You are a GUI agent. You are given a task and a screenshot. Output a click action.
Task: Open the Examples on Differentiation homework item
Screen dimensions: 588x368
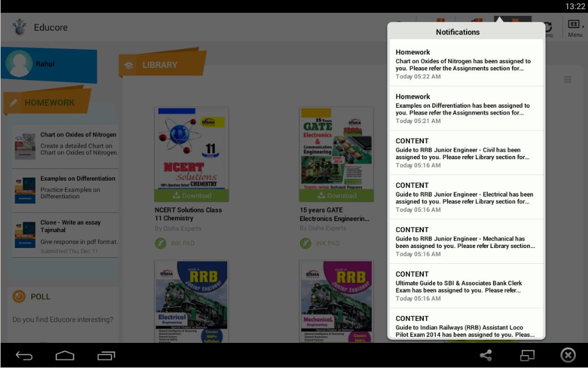(x=63, y=188)
